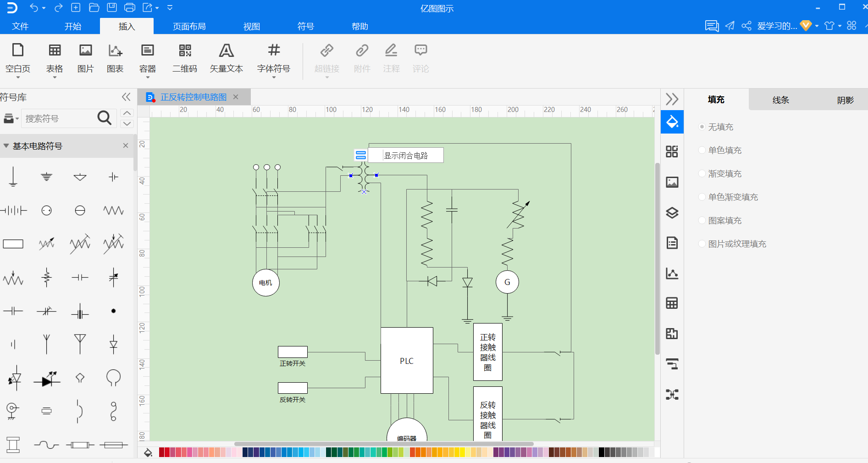This screenshot has width=868, height=463.
Task: Click the 注释 button
Action: (x=391, y=58)
